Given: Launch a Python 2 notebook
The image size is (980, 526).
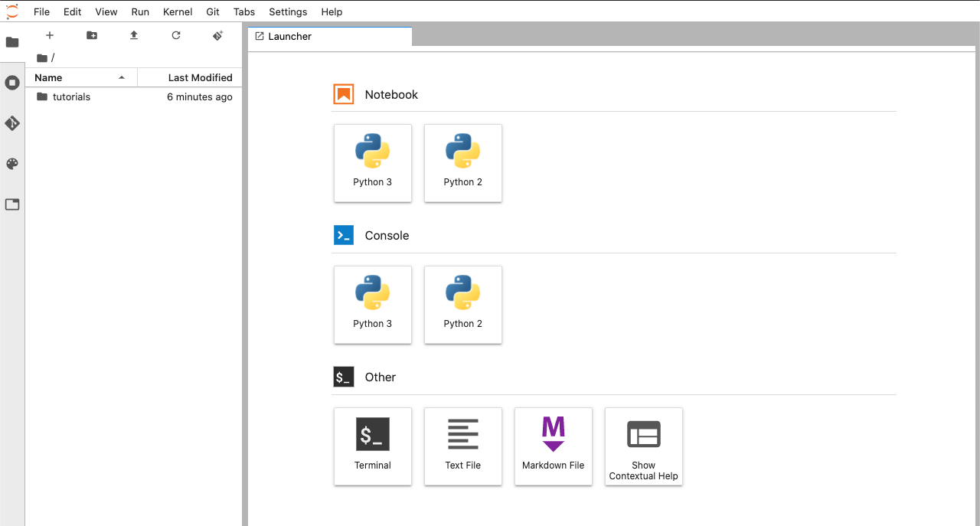Looking at the screenshot, I should tap(463, 163).
